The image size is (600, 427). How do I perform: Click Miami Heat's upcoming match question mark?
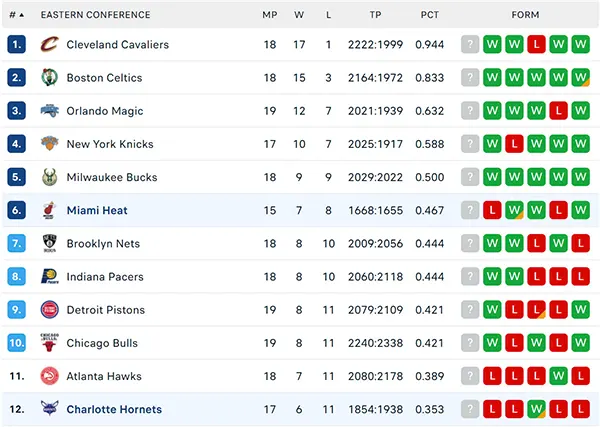tap(470, 210)
